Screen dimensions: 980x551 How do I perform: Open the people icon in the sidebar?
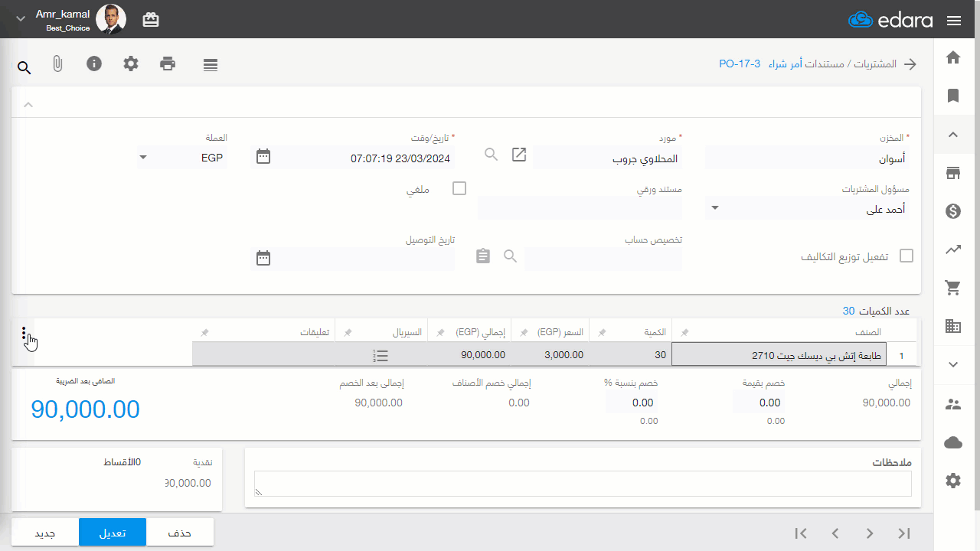click(x=953, y=404)
